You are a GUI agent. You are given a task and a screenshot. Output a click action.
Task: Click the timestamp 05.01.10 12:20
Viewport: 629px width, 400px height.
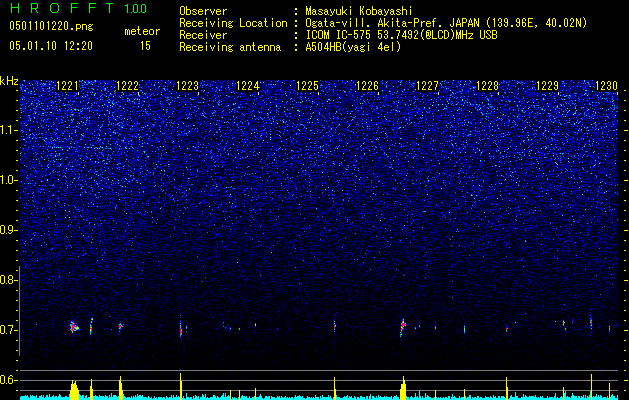click(51, 46)
